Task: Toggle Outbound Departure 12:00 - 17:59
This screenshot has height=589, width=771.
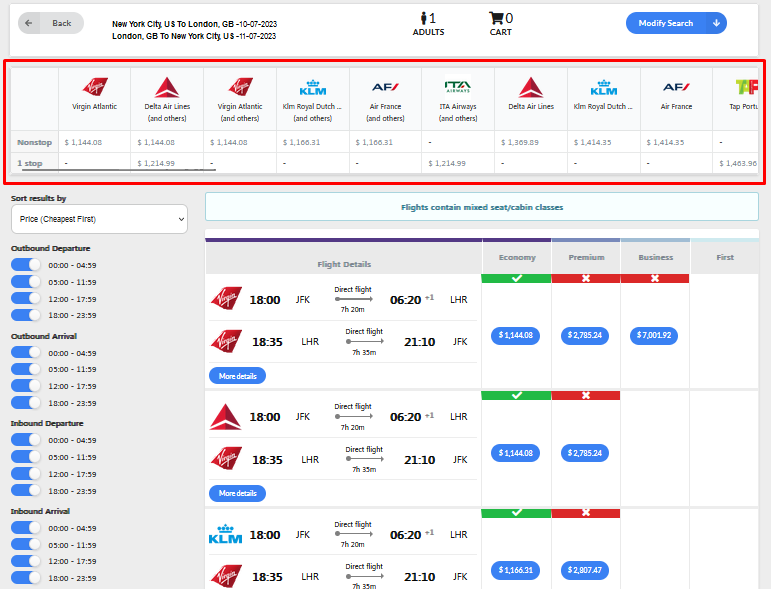Action: [x=26, y=298]
